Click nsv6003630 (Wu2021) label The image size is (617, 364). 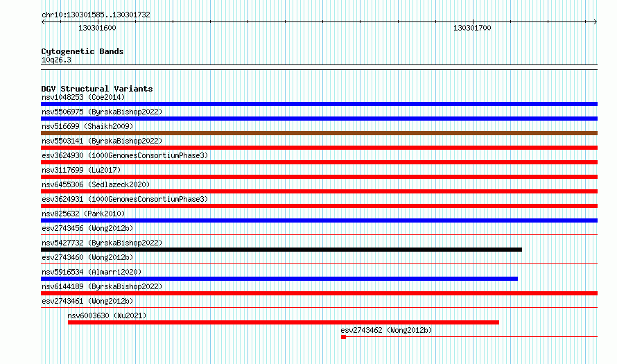click(107, 315)
